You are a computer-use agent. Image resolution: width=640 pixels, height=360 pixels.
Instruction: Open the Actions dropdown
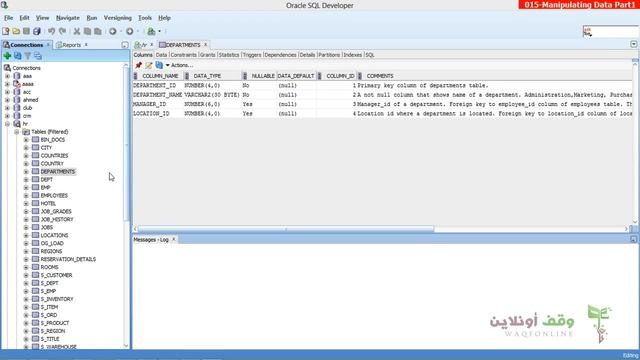[x=179, y=65]
